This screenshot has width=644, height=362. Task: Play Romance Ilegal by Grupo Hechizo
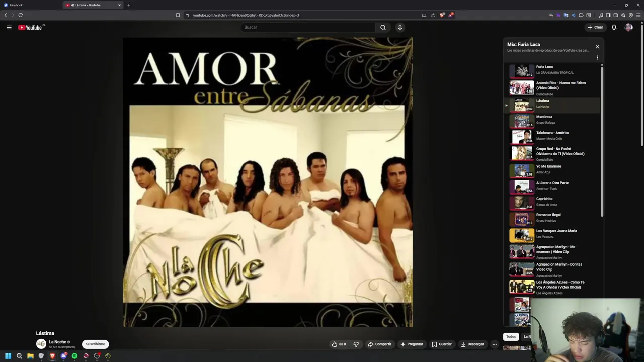(552, 218)
